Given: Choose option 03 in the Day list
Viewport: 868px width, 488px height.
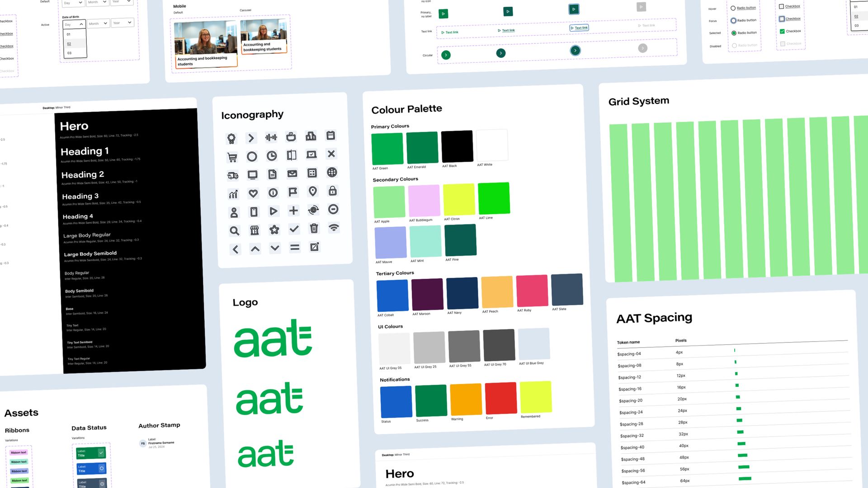Looking at the screenshot, I should [75, 53].
